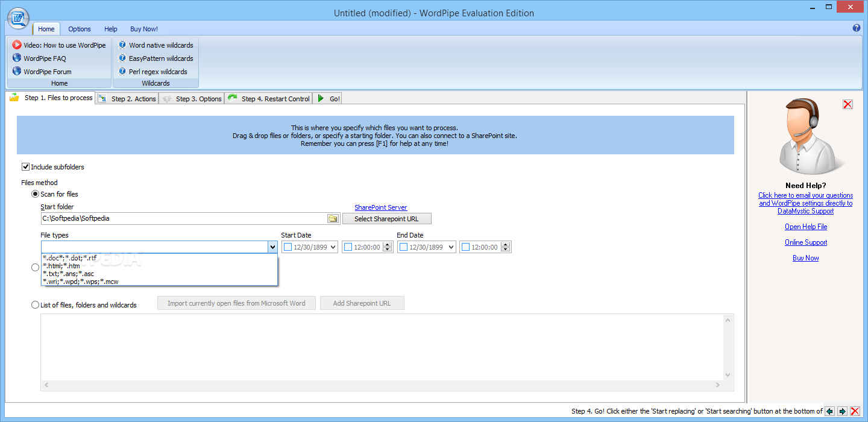Click Buy Now link in help panel
This screenshot has height=422, width=868.
pos(805,258)
